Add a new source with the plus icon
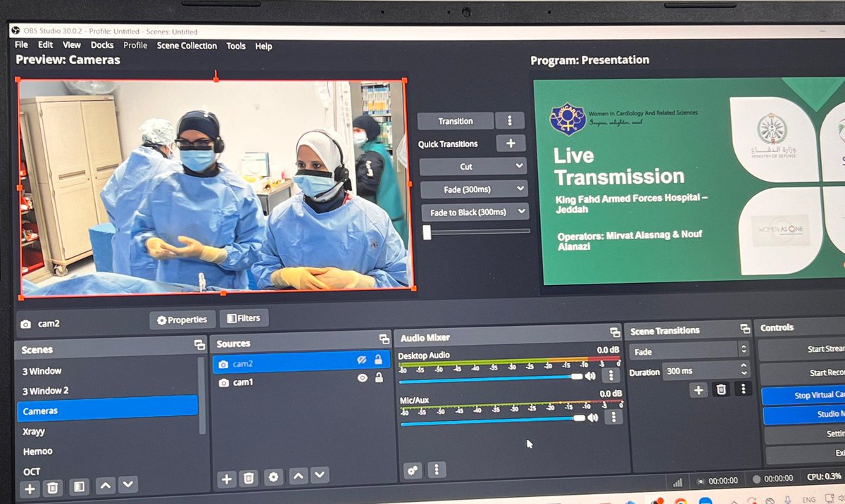The height and width of the screenshot is (504, 845). click(227, 479)
